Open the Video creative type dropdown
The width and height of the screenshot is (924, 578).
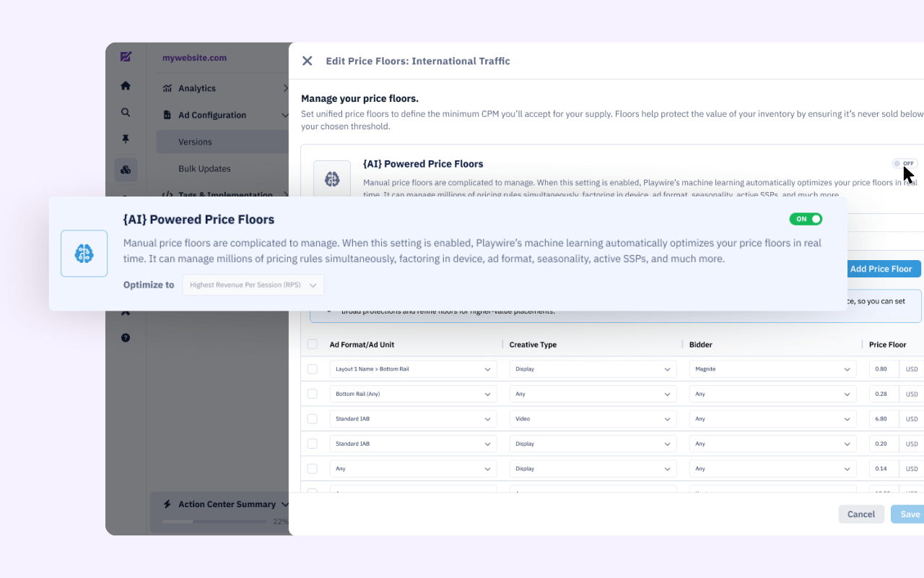(592, 419)
